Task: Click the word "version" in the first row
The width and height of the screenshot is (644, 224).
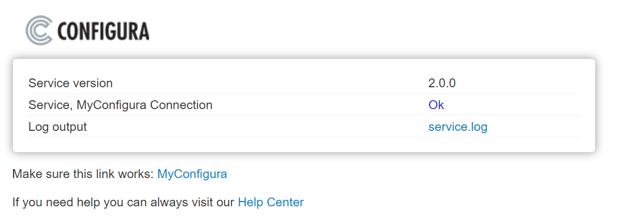Action: click(93, 83)
